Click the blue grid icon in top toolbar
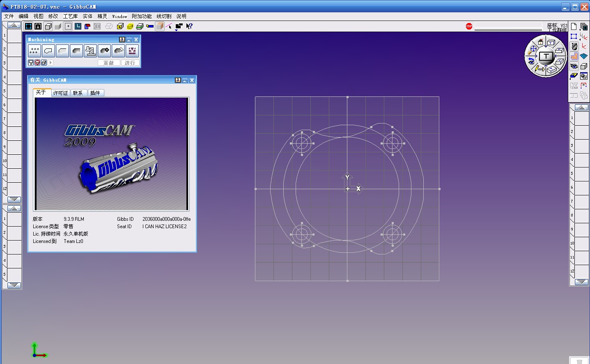This screenshot has width=590, height=364. coord(78,26)
